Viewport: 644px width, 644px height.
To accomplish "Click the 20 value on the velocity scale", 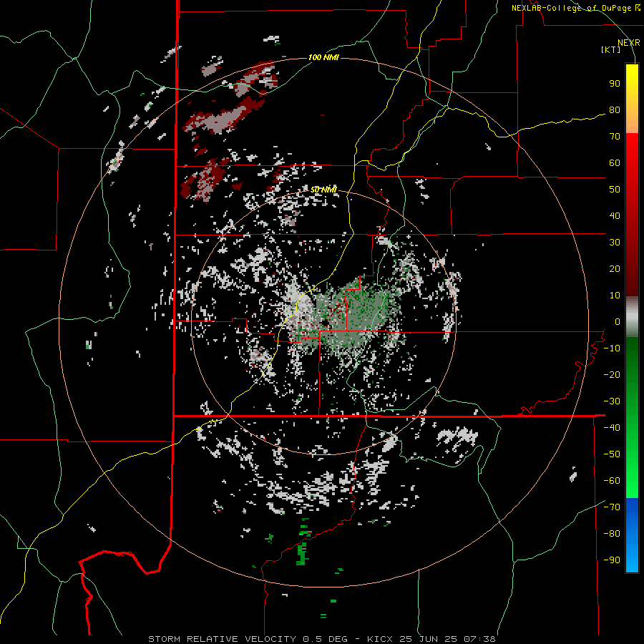I will 615,269.
